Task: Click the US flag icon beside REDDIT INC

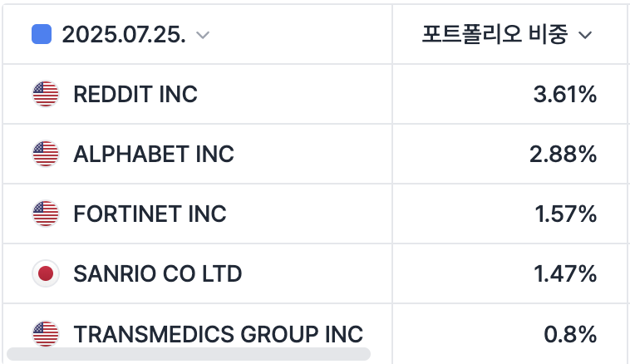Action: pos(46,94)
